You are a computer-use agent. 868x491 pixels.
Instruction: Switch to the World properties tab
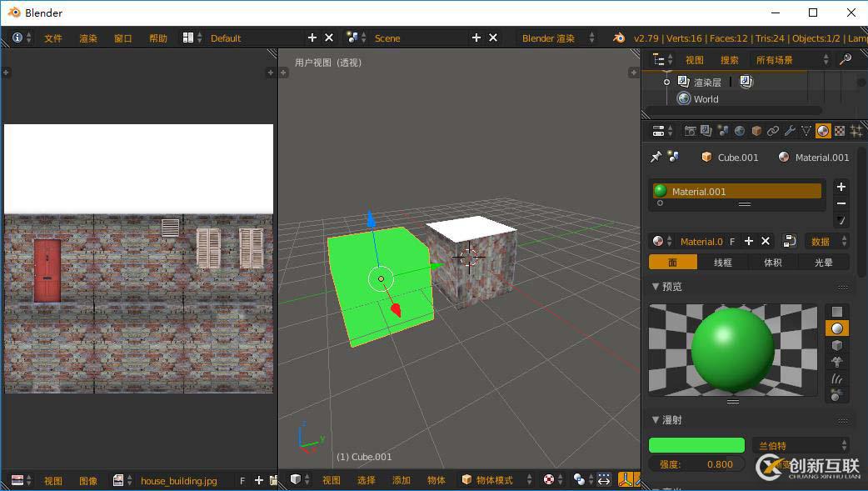tap(740, 131)
